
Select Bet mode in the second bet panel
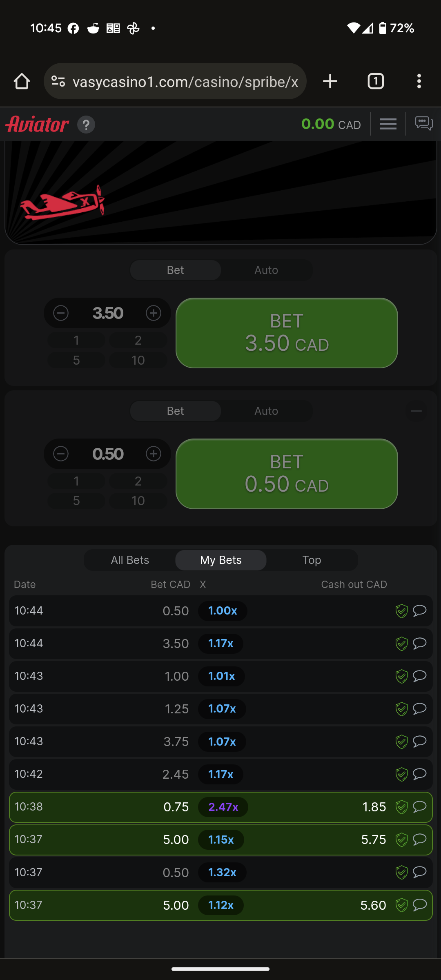pos(176,411)
